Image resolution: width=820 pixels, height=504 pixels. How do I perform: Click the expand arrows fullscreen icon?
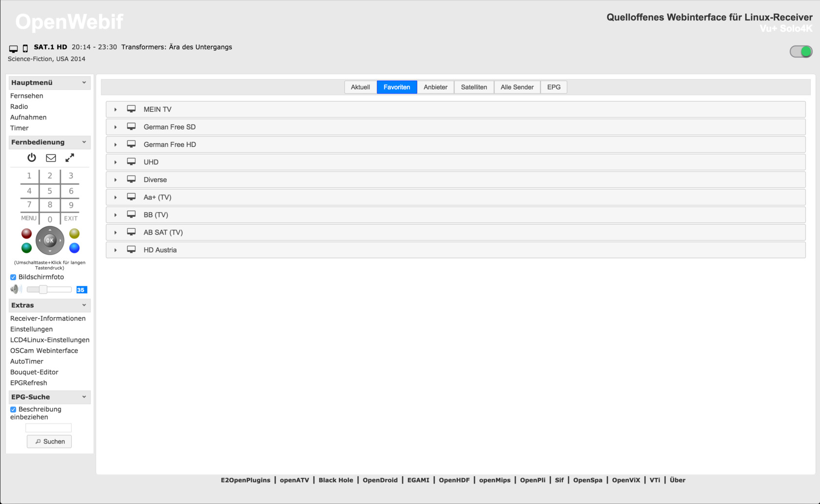70,158
